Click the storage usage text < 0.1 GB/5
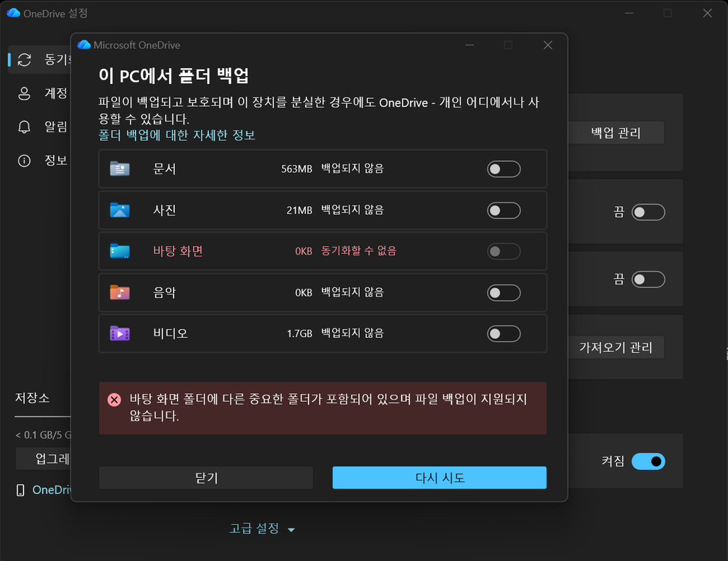Image resolution: width=728 pixels, height=561 pixels. coord(43,435)
